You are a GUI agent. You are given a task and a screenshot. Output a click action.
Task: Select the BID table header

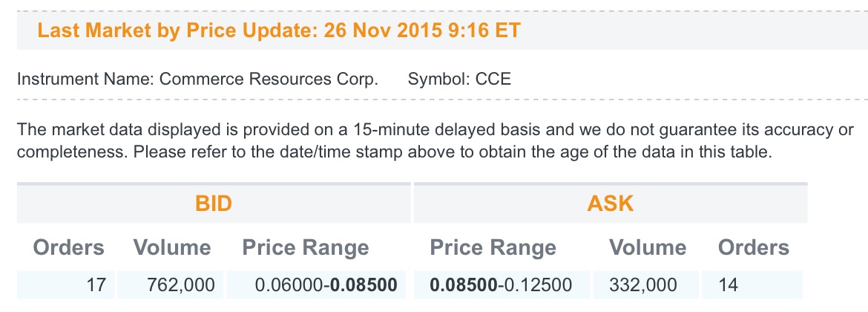tap(214, 204)
